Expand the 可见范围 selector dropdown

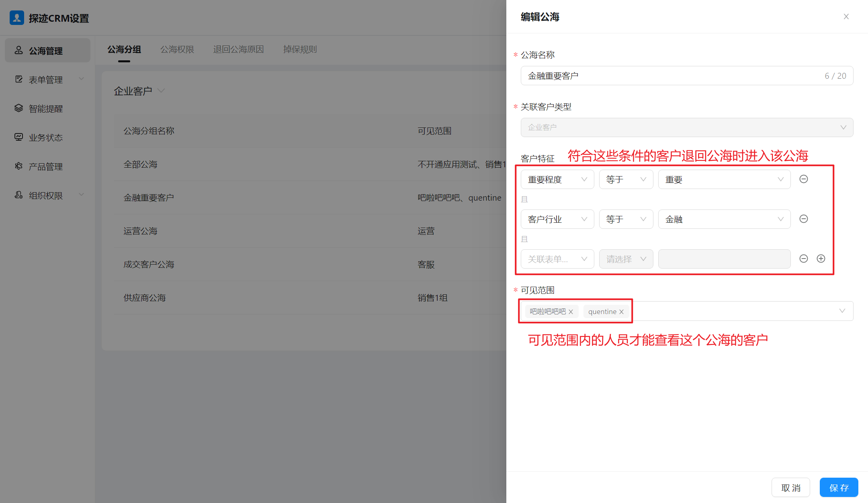842,311
